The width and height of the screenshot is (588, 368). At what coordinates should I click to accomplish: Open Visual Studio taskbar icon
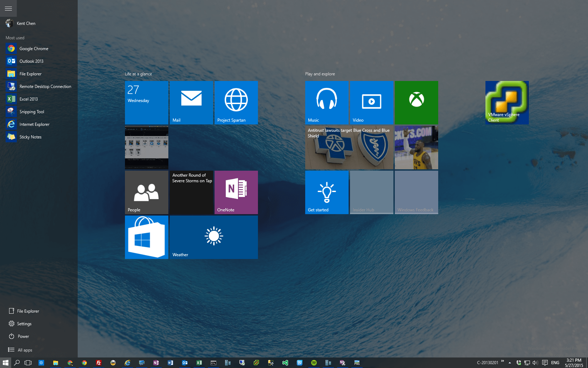(285, 363)
